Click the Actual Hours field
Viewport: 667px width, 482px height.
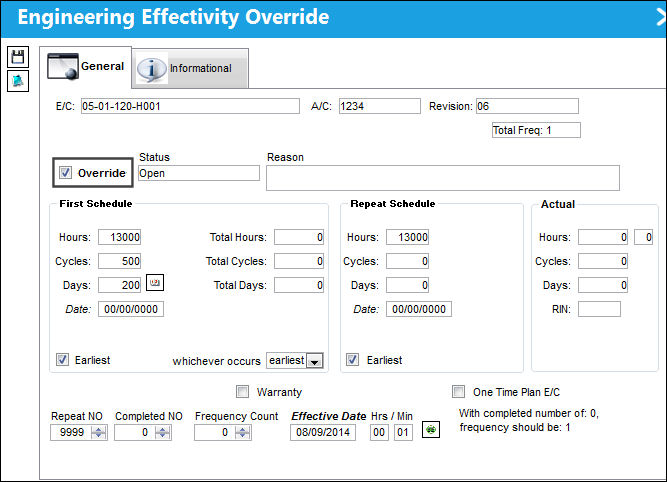tap(603, 237)
